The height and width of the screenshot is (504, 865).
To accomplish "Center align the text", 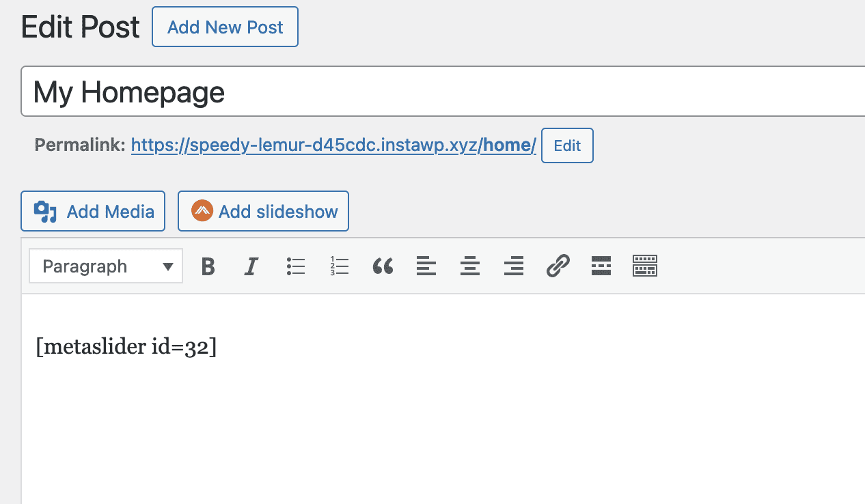I will (469, 266).
